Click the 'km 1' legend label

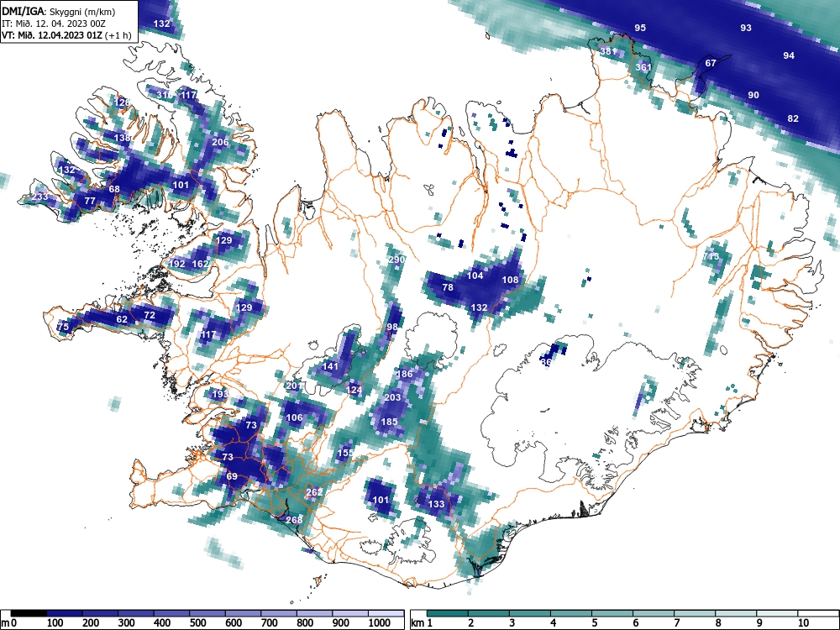click(x=422, y=623)
